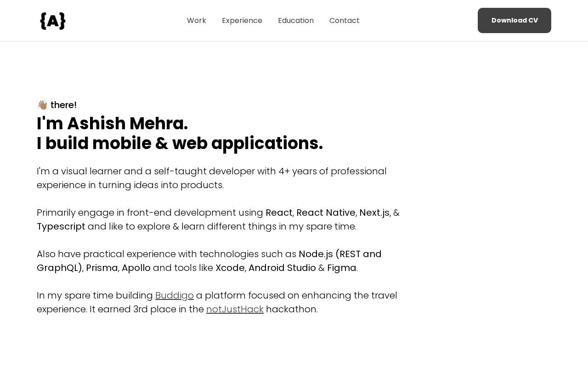The image size is (588, 368).
Task: Click the "there!" greeting text
Action: (x=63, y=105)
